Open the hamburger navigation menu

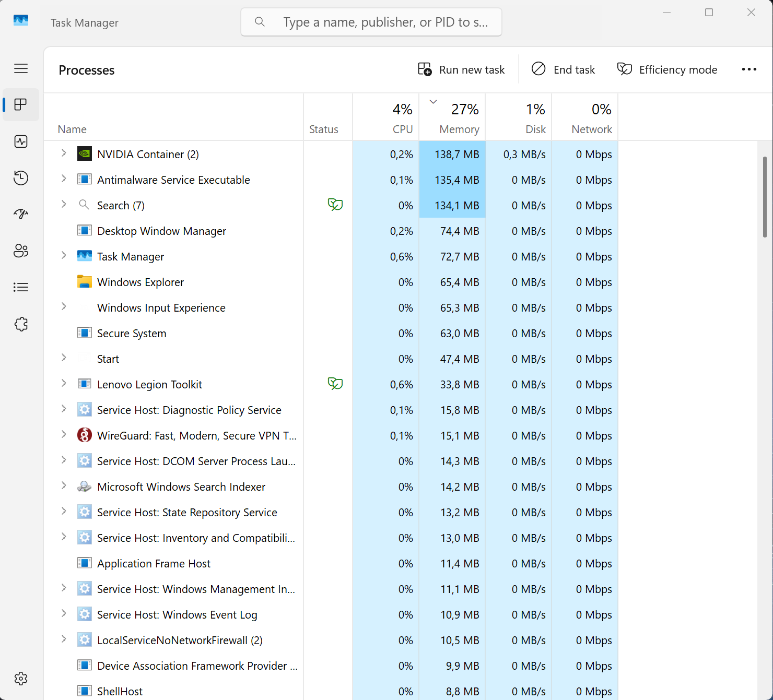tap(21, 68)
